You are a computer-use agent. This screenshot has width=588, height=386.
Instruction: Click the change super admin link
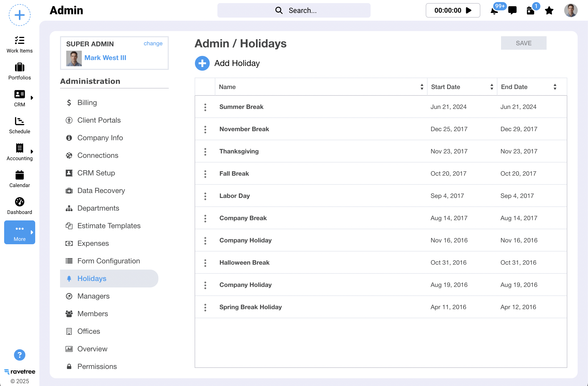click(153, 43)
